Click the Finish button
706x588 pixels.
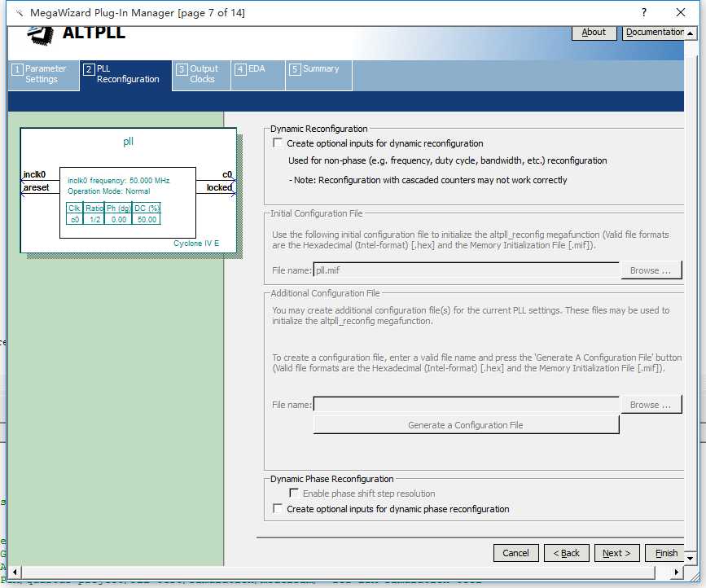[x=665, y=553]
